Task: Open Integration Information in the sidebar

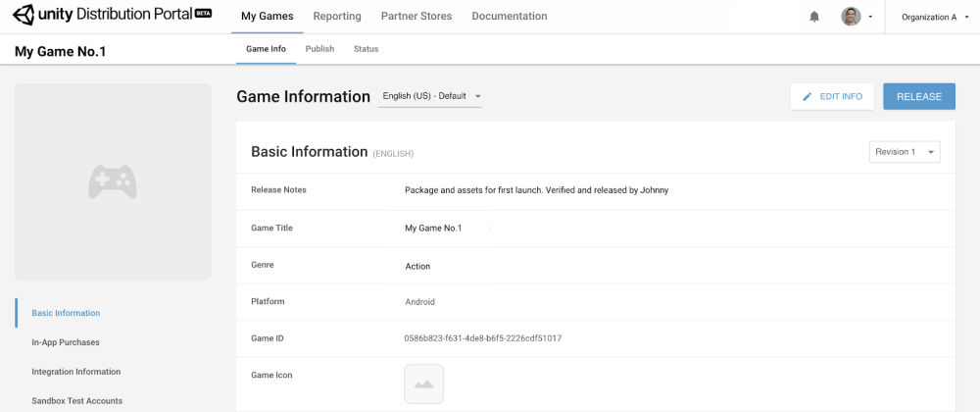Action: click(x=76, y=372)
